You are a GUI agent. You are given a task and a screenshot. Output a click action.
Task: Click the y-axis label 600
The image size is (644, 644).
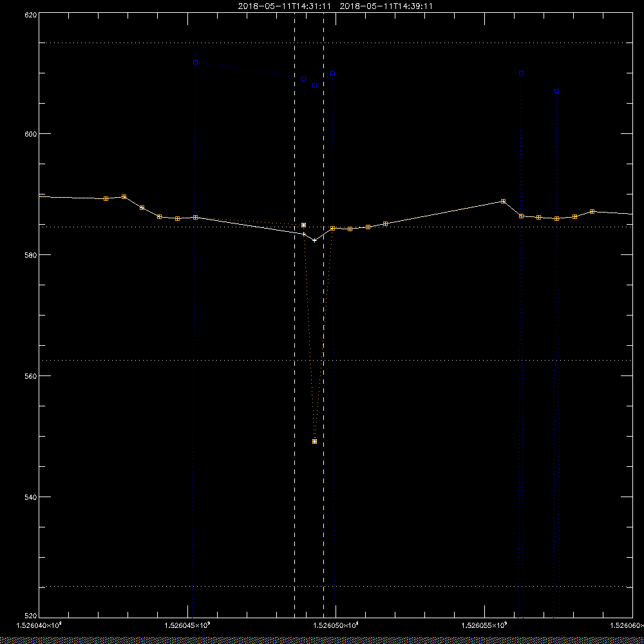pyautogui.click(x=31, y=133)
